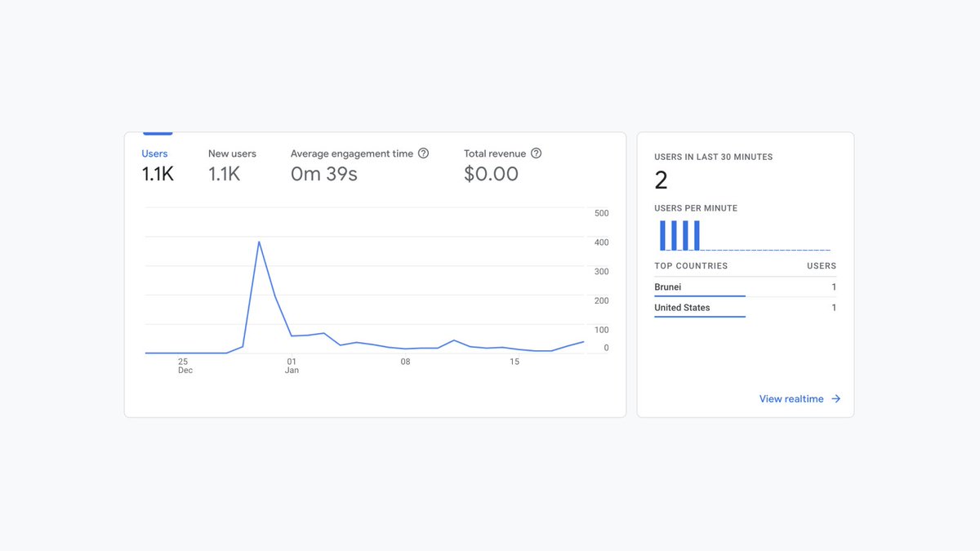Click the $0.00 revenue value
980x551 pixels.
pyautogui.click(x=491, y=174)
